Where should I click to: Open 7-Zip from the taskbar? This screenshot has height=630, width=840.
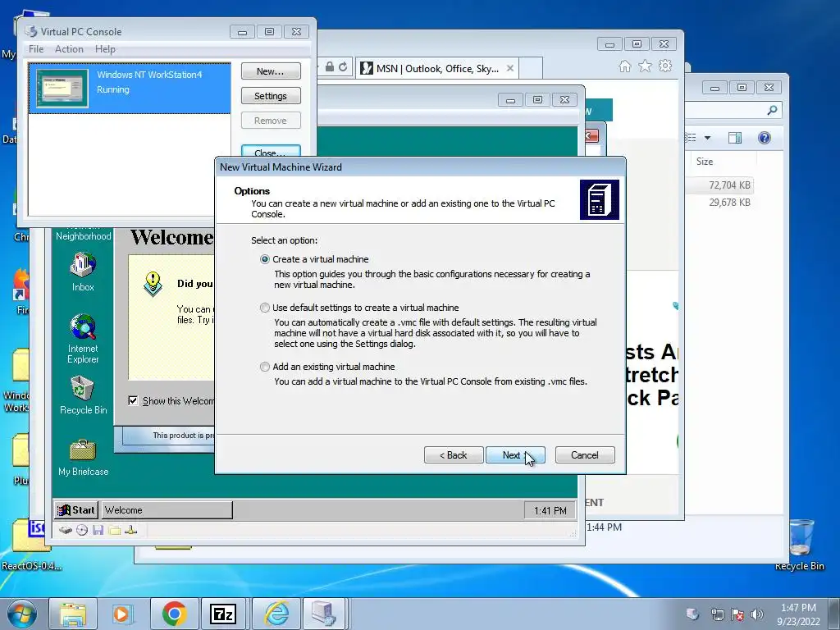coord(223,614)
